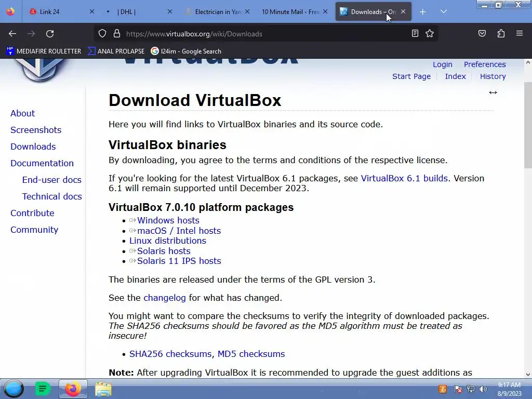Viewport: 532px width, 399px height.
Task: Click the scrollbar up arrow
Action: click(528, 62)
